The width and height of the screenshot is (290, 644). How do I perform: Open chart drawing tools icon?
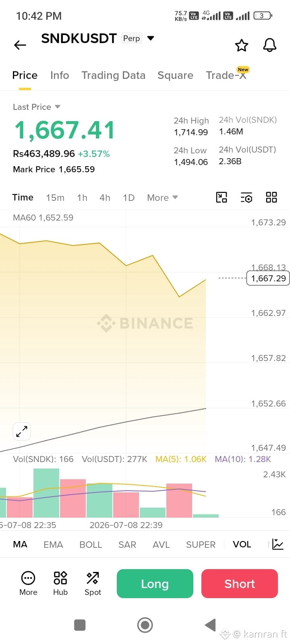coord(222,197)
